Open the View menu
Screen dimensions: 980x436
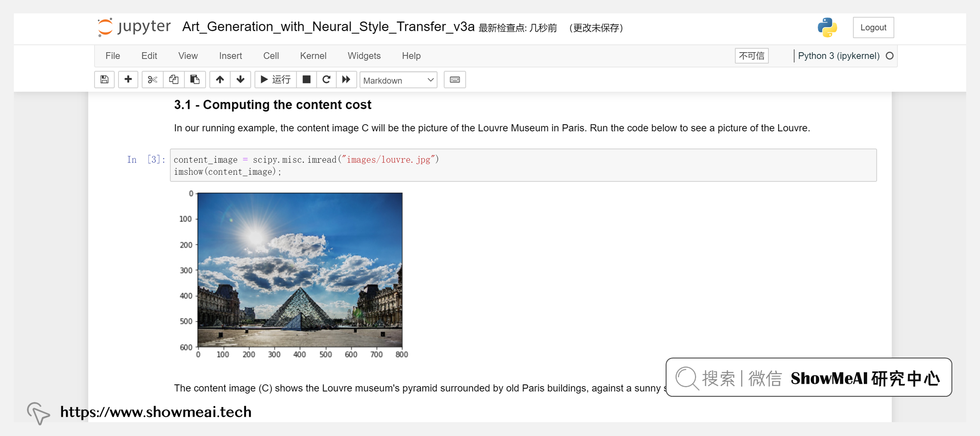[188, 56]
